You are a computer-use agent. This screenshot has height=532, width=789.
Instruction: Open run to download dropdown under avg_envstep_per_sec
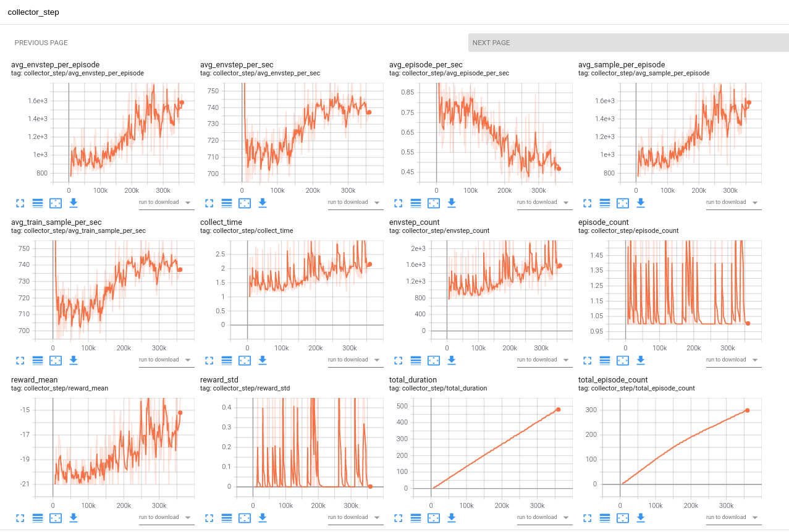coord(356,203)
